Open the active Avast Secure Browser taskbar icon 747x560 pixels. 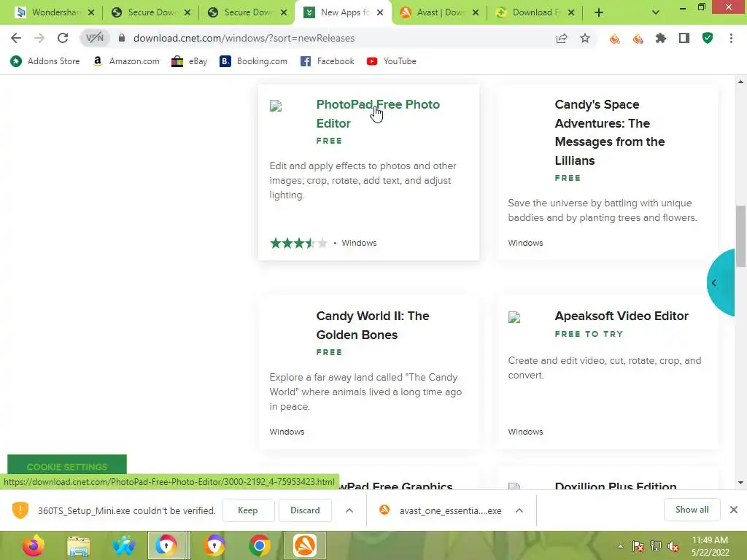[x=166, y=545]
